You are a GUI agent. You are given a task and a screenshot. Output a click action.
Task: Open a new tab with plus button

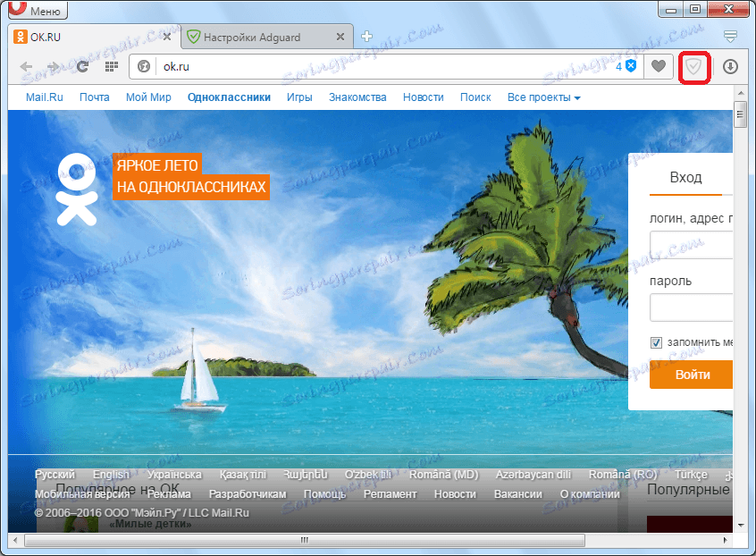pyautogui.click(x=367, y=36)
